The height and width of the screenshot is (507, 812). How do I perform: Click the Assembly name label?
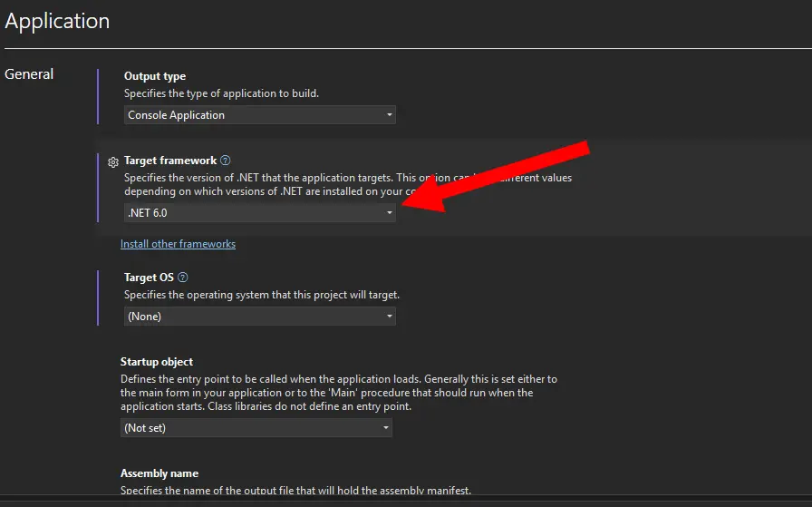click(x=159, y=473)
